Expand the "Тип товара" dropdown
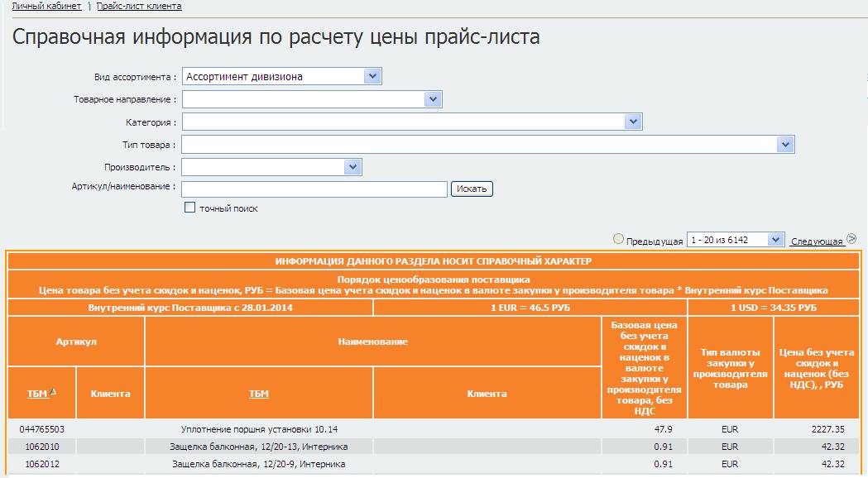 pos(785,145)
